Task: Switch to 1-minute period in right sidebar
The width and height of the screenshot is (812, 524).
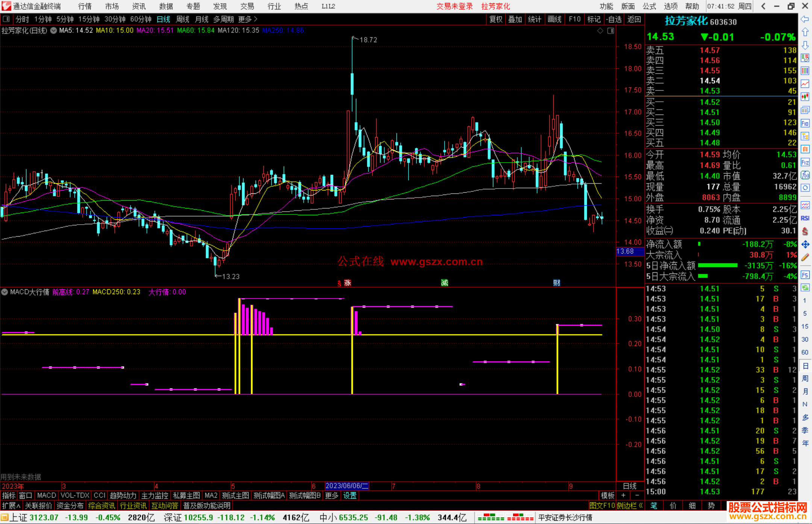Action: 805,301
